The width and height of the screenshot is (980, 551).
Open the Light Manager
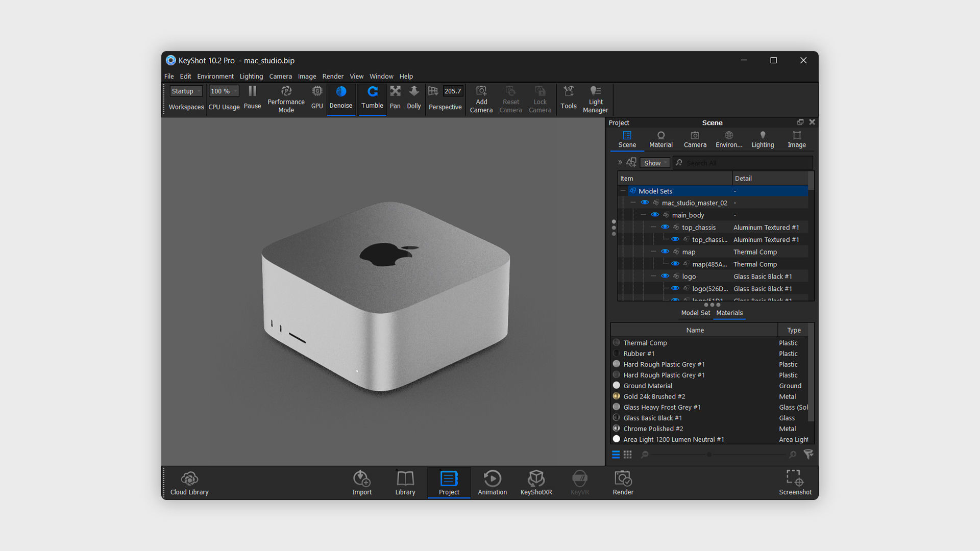tap(596, 99)
